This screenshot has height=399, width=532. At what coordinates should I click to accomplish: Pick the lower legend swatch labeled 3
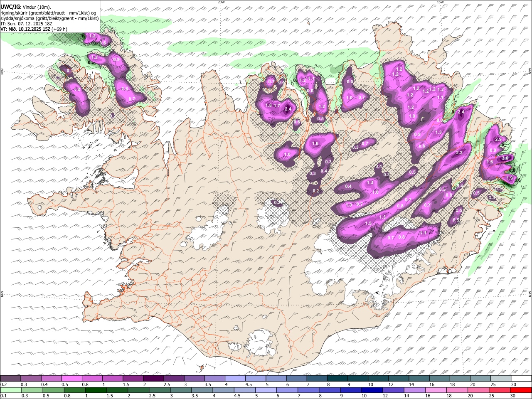[181, 390]
